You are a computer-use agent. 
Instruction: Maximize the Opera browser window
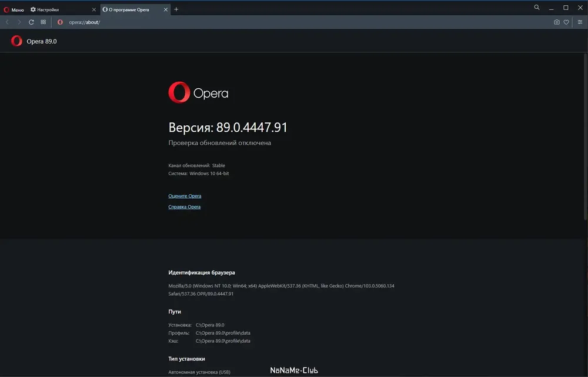click(x=566, y=8)
